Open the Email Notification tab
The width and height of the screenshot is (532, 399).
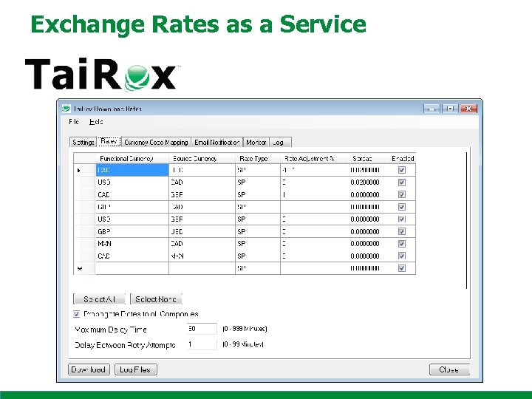click(x=216, y=142)
